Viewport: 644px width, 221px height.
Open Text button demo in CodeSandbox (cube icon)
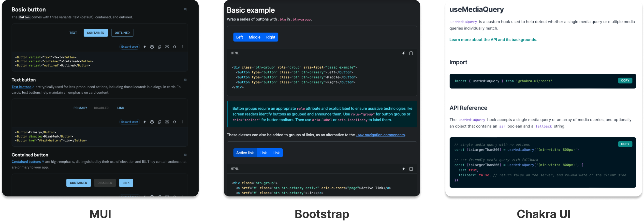pyautogui.click(x=152, y=122)
